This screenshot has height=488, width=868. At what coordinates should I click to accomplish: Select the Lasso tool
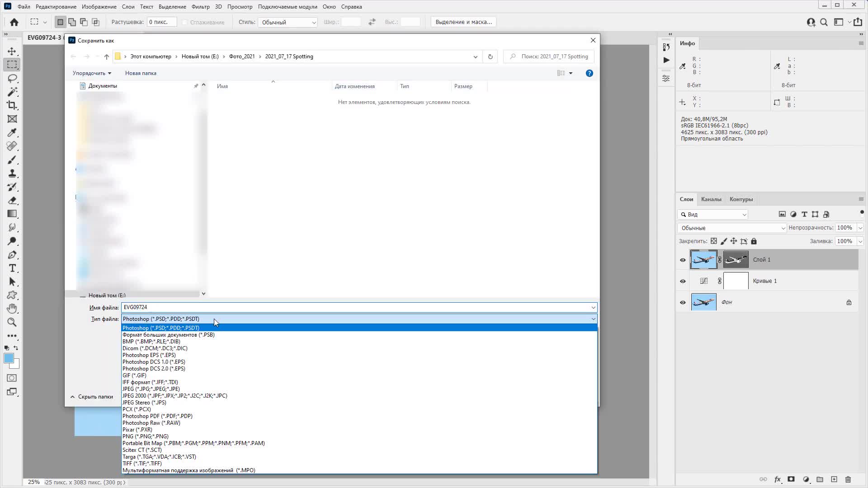(12, 78)
